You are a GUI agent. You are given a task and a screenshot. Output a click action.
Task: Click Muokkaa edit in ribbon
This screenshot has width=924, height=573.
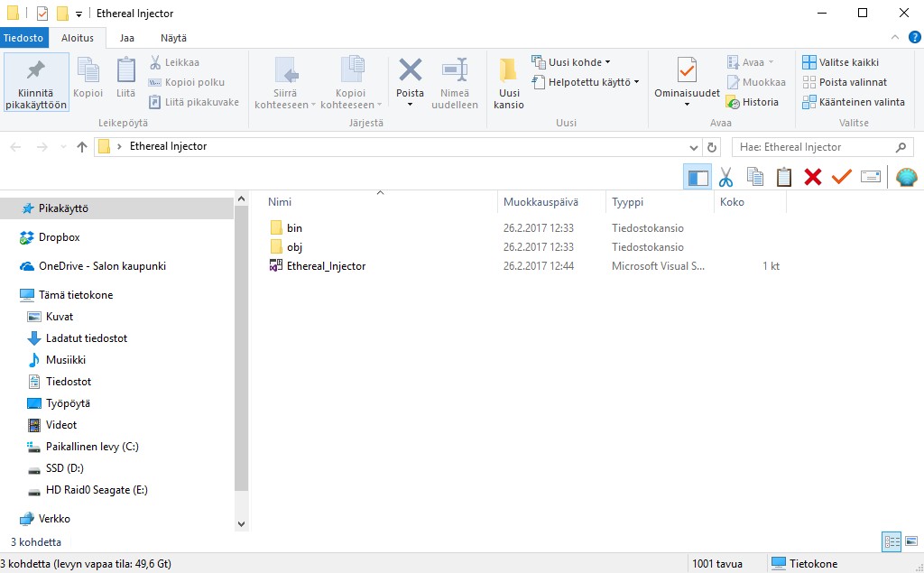click(757, 82)
